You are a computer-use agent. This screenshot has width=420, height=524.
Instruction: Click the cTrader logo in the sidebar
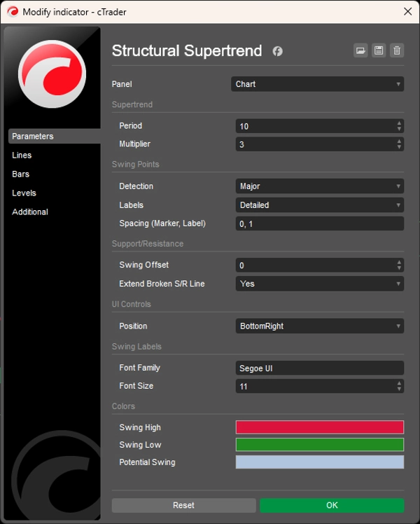[x=52, y=74]
